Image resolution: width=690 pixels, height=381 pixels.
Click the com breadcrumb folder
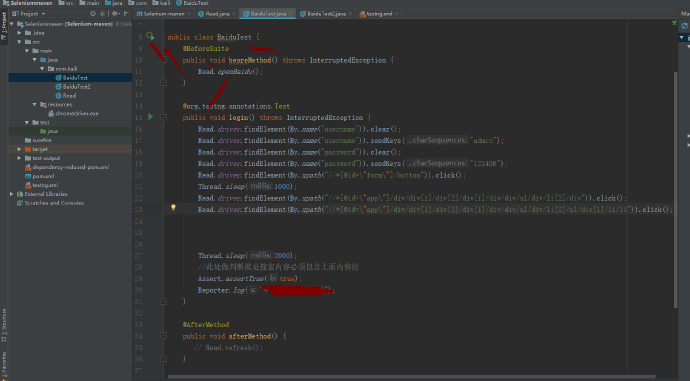point(138,3)
